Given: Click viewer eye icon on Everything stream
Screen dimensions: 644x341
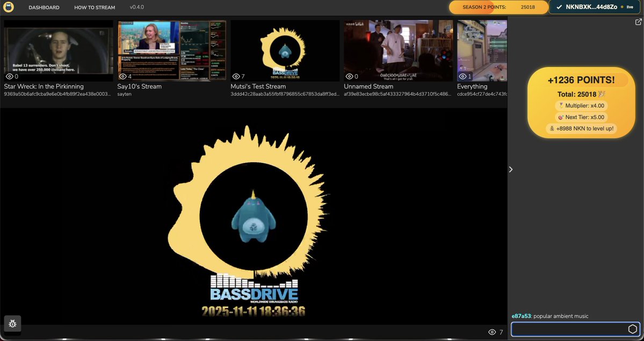Looking at the screenshot, I should click(462, 76).
